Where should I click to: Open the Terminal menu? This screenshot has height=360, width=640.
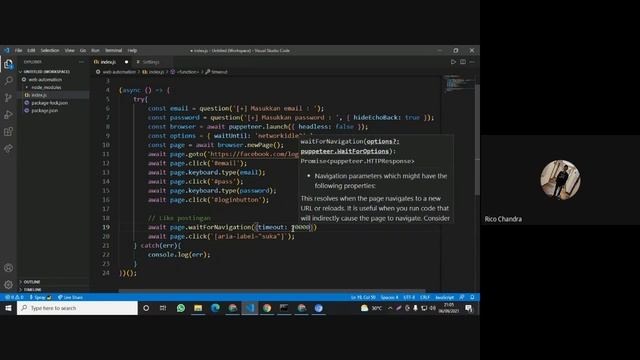(113, 51)
